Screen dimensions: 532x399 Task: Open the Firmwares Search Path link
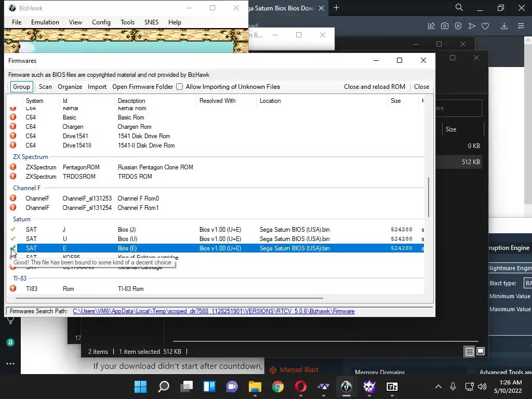[214, 311]
